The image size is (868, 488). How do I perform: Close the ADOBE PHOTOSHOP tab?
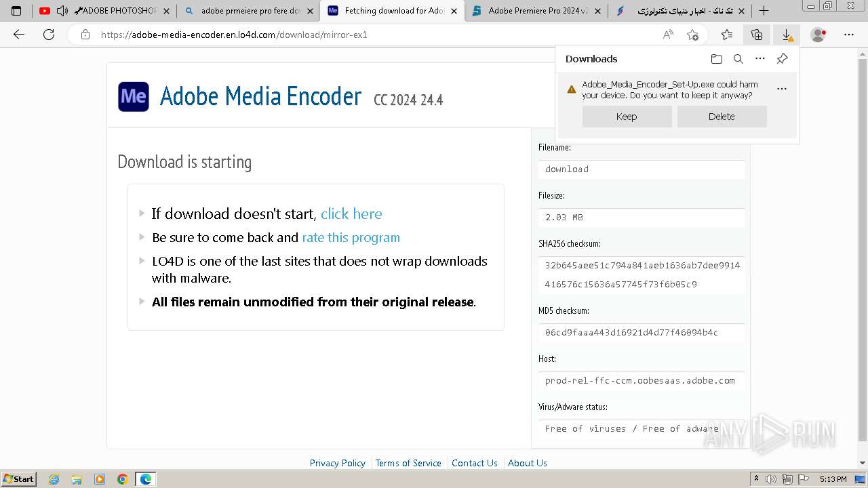pyautogui.click(x=166, y=11)
